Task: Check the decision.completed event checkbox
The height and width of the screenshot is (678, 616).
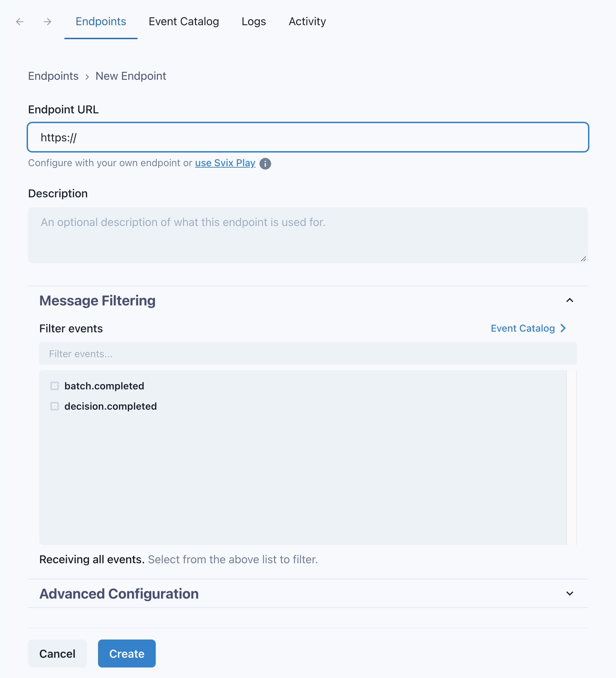Action: pos(55,406)
